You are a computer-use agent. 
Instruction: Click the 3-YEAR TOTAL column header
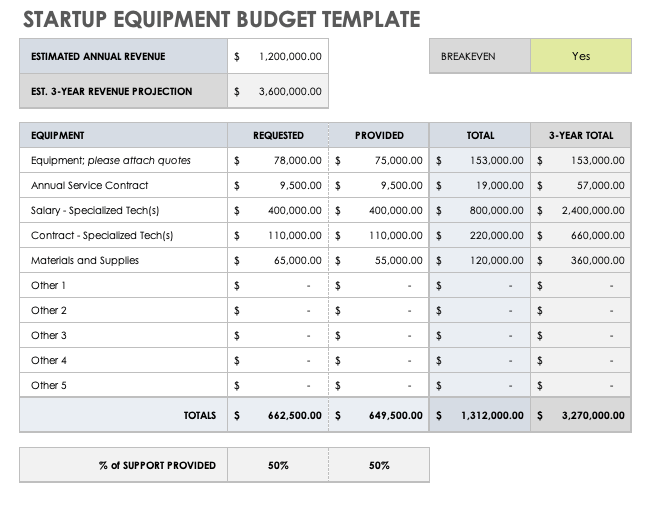[581, 135]
